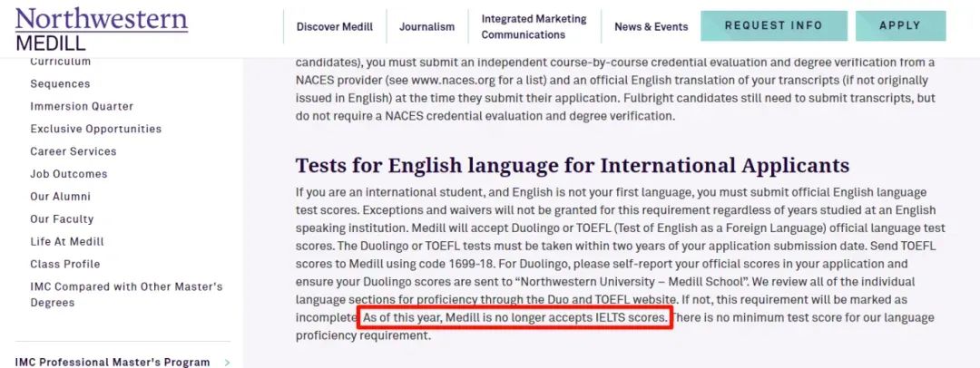Open the Journalism menu
Image resolution: width=980 pixels, height=368 pixels.
tap(426, 27)
